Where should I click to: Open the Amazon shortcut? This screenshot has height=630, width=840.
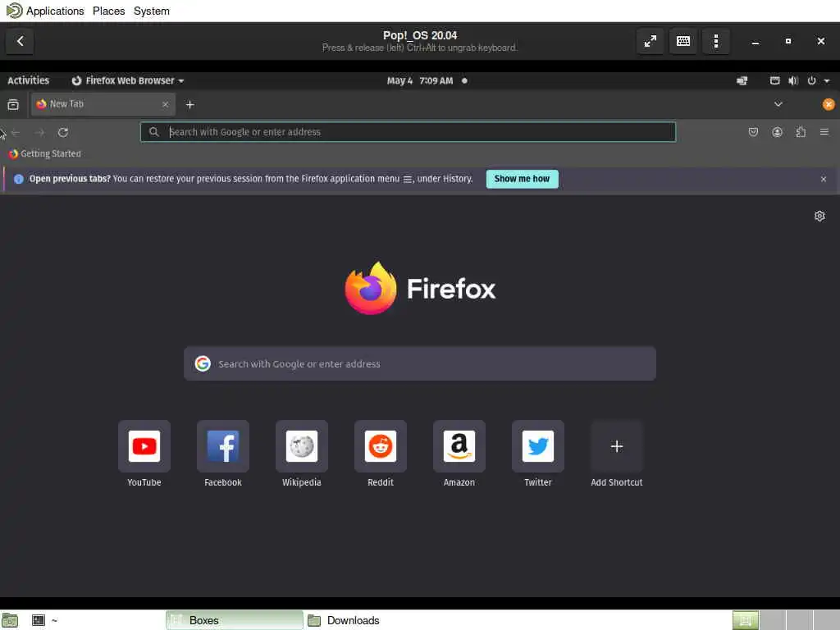[x=459, y=454]
